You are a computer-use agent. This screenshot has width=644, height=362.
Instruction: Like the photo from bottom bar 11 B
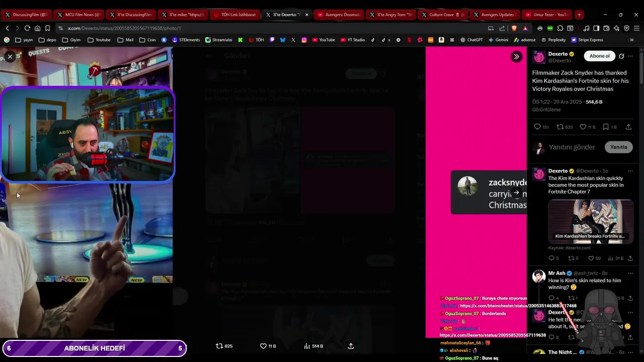[268, 346]
